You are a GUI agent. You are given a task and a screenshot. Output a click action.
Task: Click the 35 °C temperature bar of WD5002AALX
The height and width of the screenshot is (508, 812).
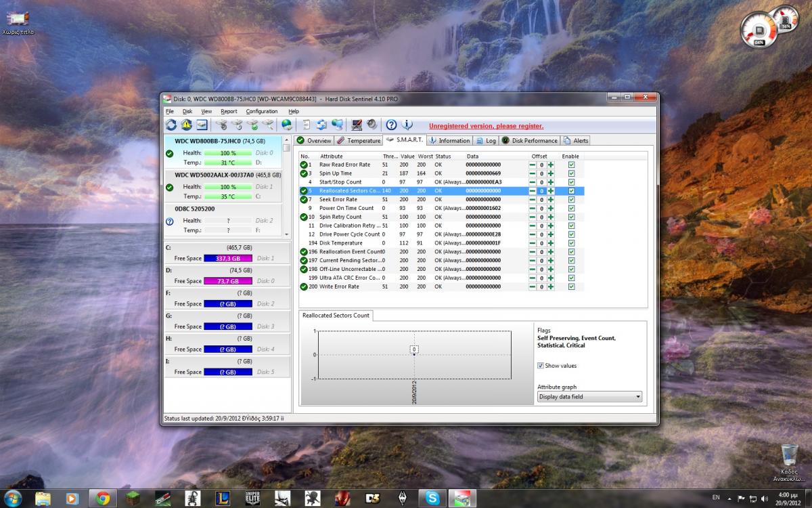pos(227,196)
